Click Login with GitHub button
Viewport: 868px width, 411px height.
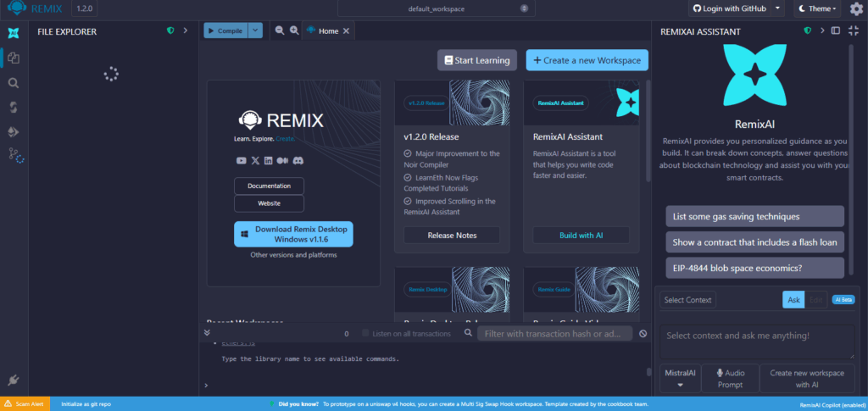point(730,8)
